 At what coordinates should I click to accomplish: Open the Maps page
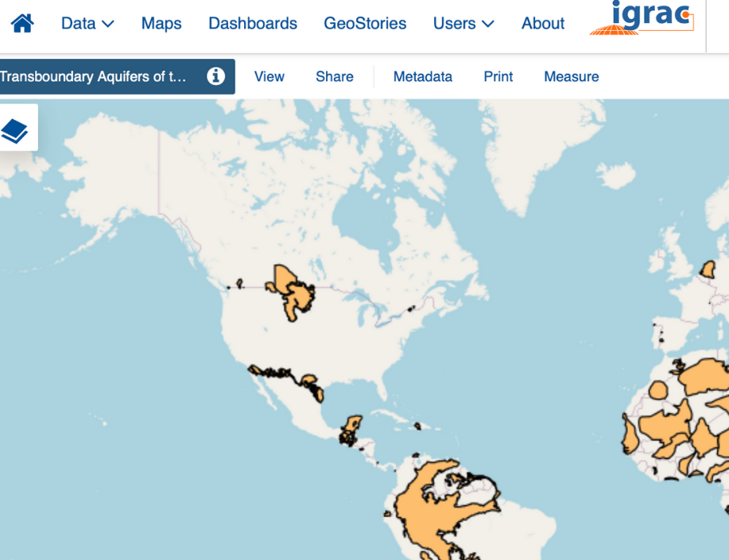(161, 23)
